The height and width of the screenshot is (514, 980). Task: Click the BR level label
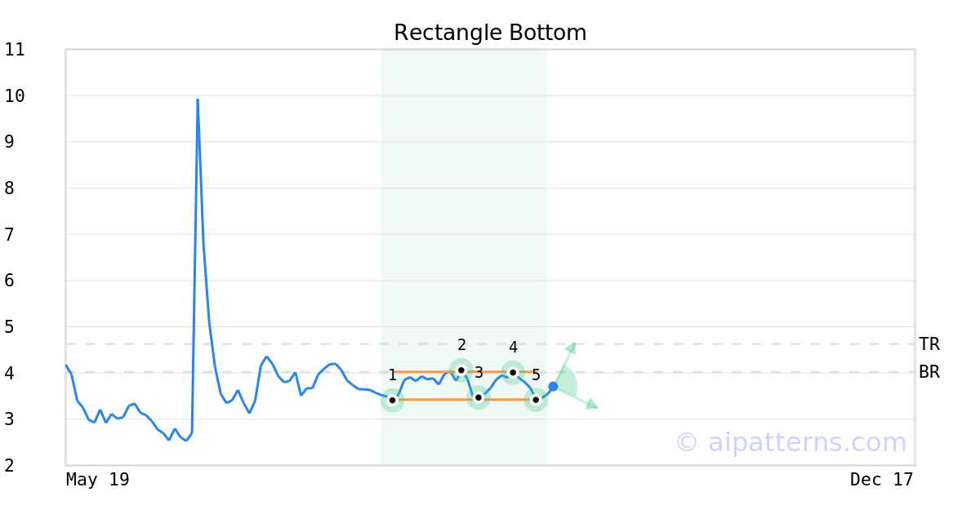[x=929, y=372]
